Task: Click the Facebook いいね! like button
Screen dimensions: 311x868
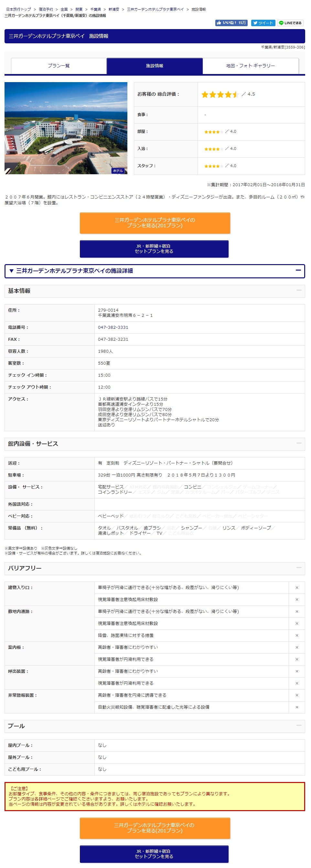Action: [x=231, y=23]
